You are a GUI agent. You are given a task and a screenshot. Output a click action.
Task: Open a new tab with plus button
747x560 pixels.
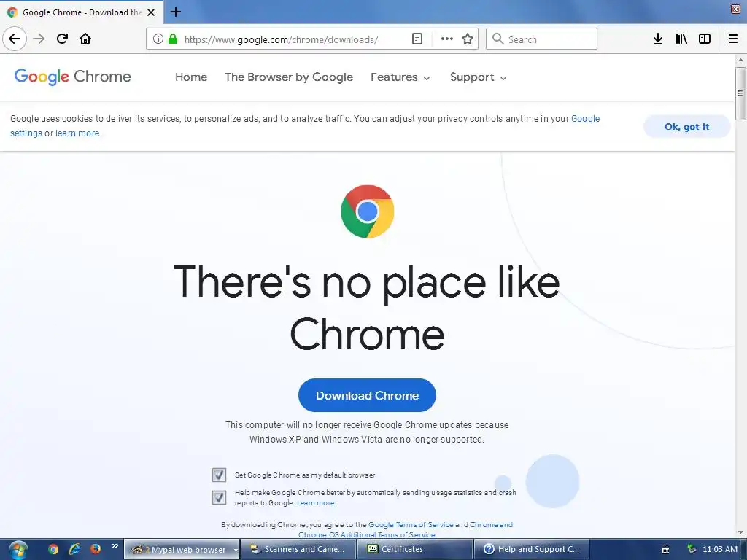click(175, 12)
